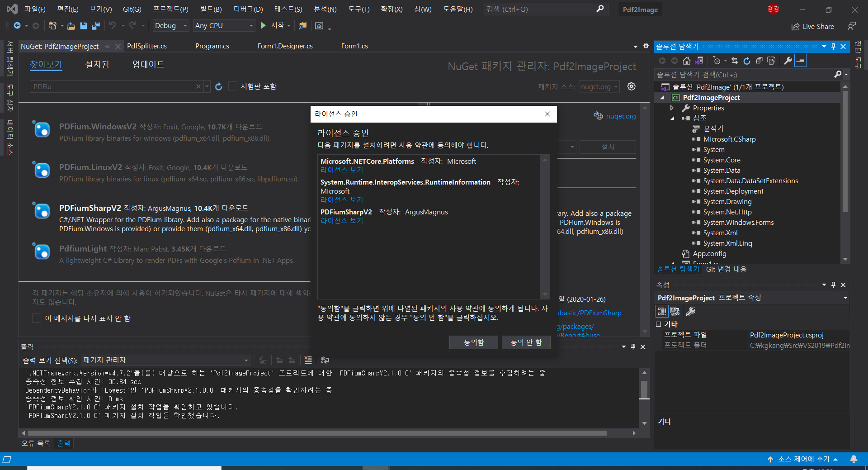Expand the Properties node in Solution Explorer
Image resolution: width=868 pixels, height=470 pixels.
point(672,108)
